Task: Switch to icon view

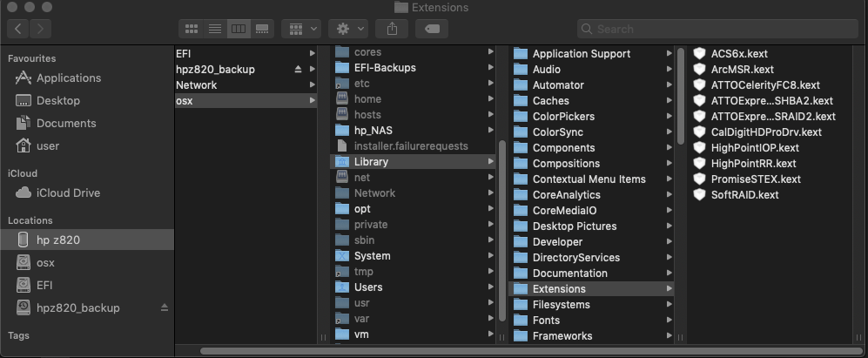Action: pyautogui.click(x=192, y=29)
